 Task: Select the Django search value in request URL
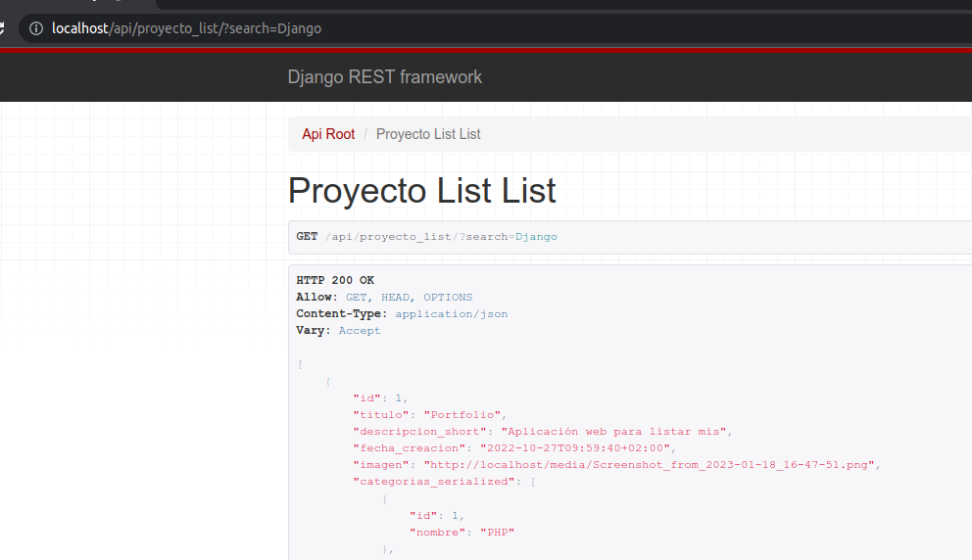(536, 237)
